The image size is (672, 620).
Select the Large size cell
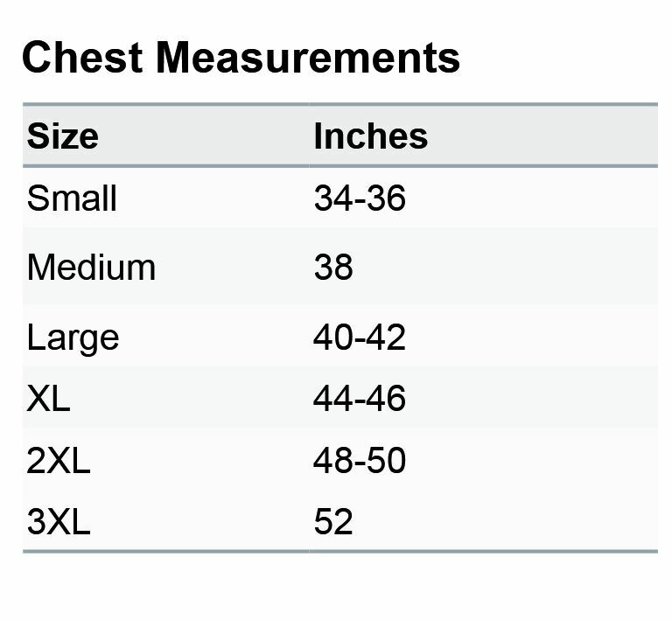[73, 338]
